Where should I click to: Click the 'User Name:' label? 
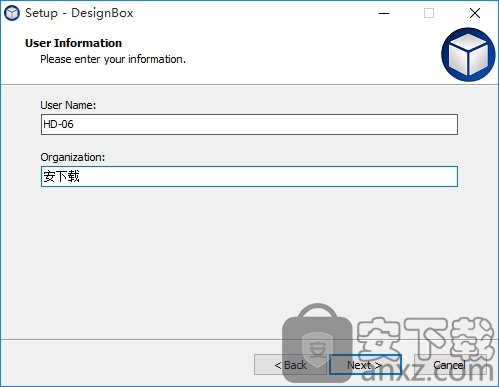pos(68,105)
